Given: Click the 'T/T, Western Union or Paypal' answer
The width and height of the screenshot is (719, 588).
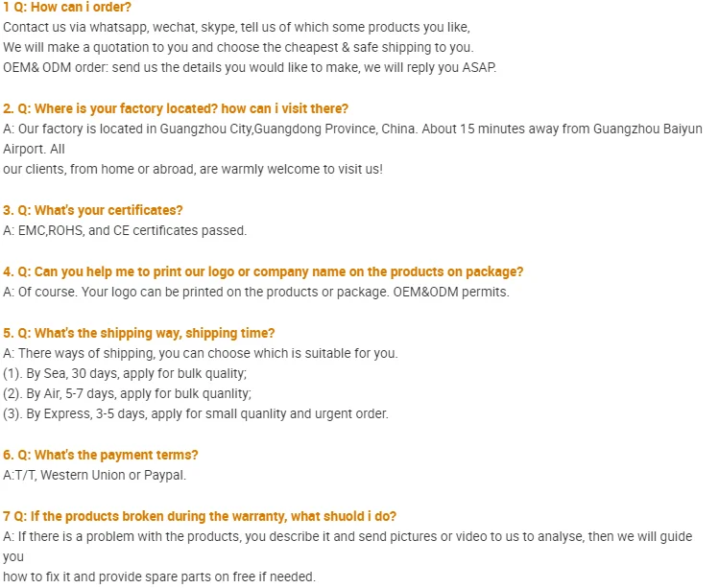Looking at the screenshot, I should [x=94, y=475].
